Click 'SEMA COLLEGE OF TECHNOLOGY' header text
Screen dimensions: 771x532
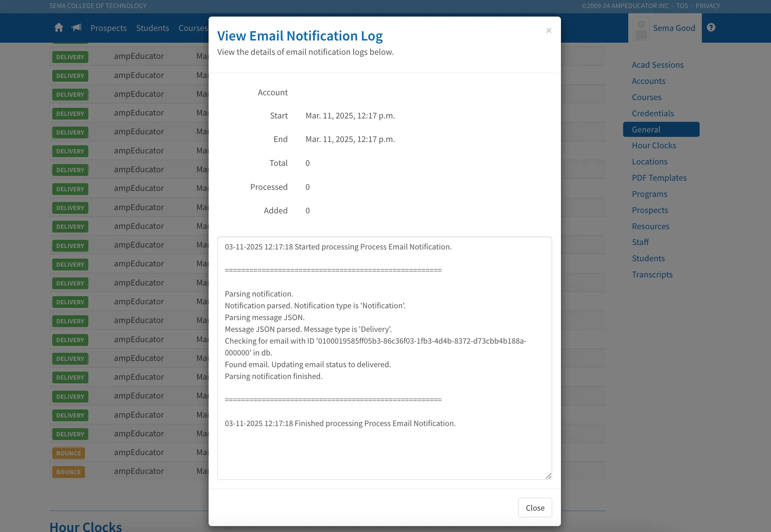98,6
